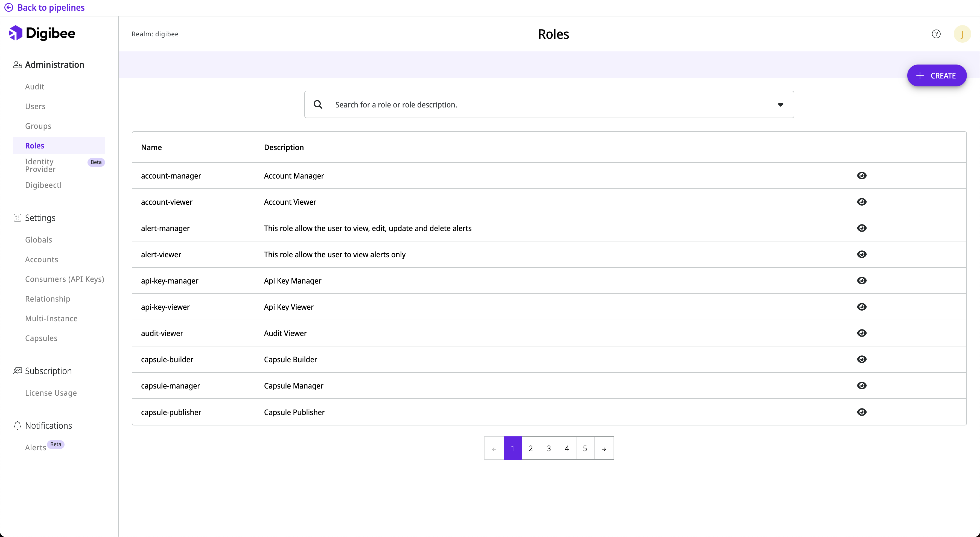Click the eye icon for api-key-manager
The width and height of the screenshot is (980, 537).
pos(862,280)
